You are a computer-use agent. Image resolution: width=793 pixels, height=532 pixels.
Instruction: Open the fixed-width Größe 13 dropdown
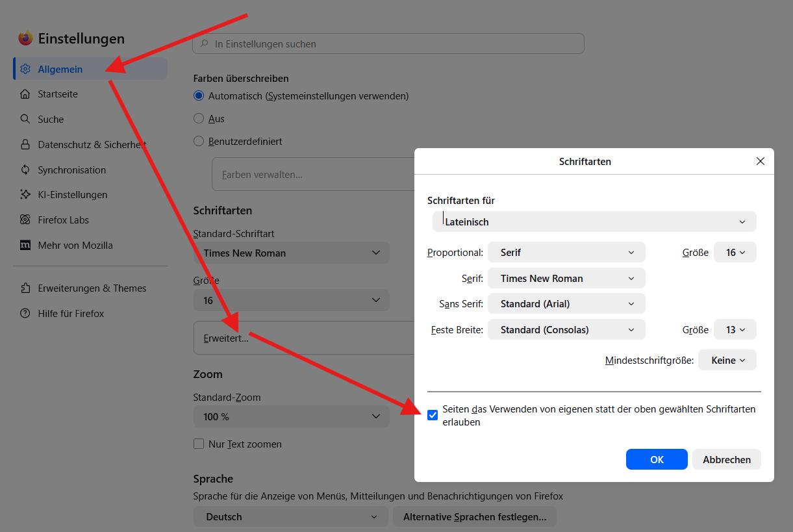click(735, 329)
